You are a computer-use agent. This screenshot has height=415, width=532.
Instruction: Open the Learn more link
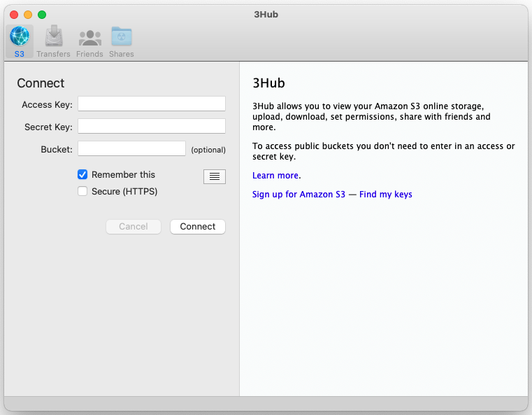tap(275, 175)
